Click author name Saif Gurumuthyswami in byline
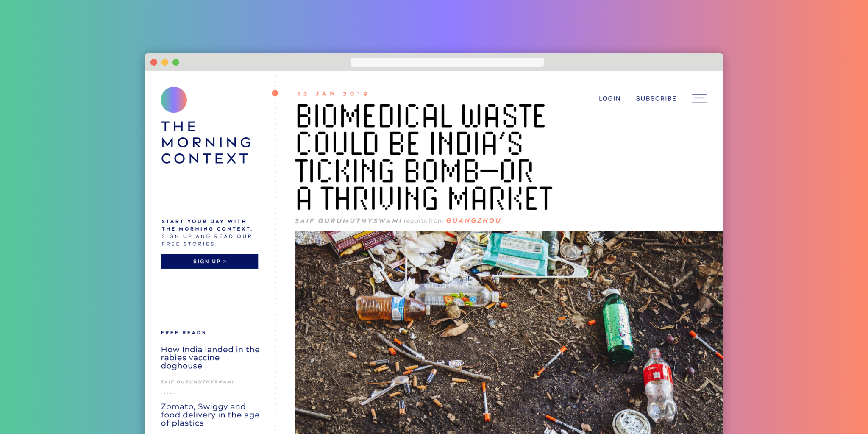 coord(348,221)
